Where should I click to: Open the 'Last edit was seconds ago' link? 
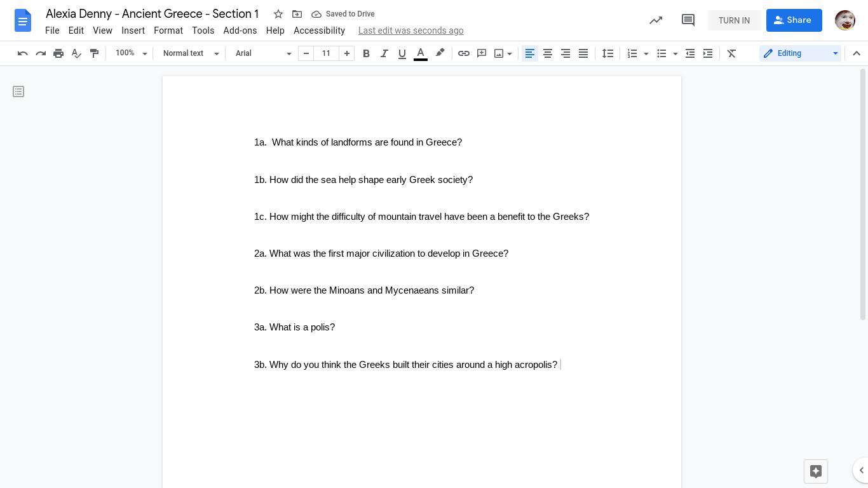point(411,30)
